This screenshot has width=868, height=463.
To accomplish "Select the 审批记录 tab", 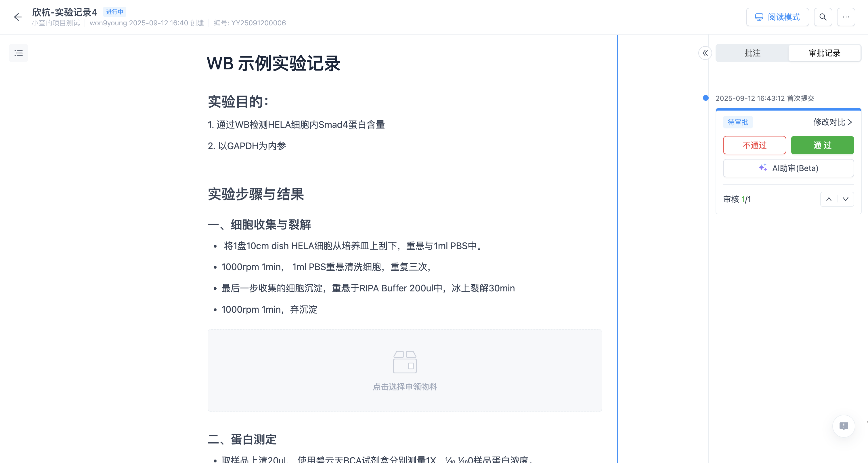I will coord(824,53).
